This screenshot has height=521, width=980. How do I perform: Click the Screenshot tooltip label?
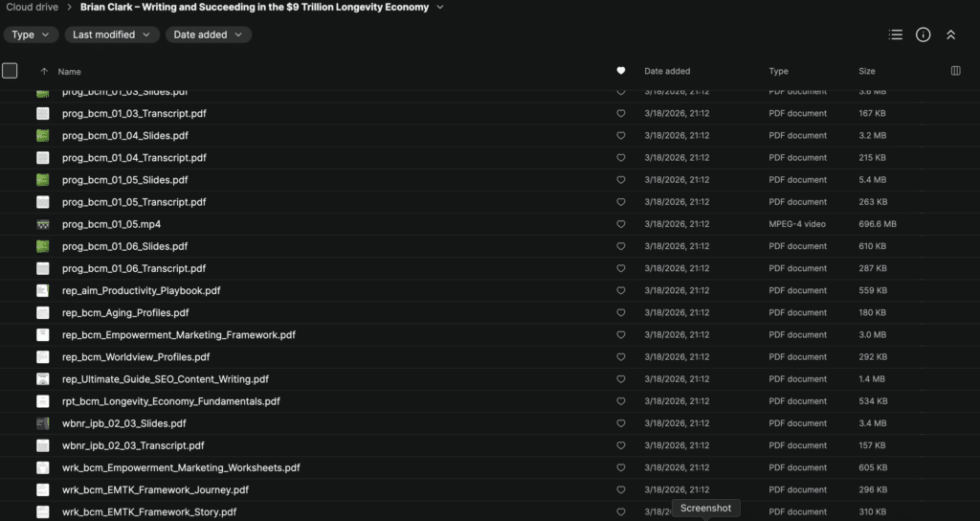coord(705,508)
